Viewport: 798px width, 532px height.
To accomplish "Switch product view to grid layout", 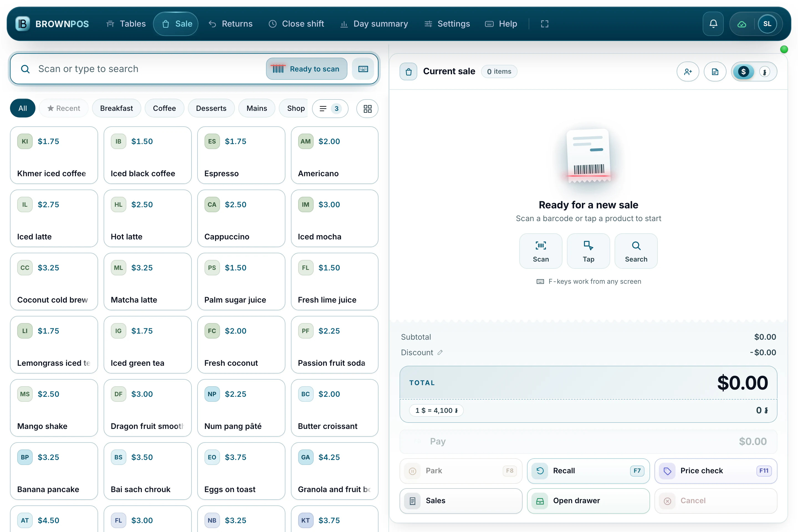I will pos(367,109).
